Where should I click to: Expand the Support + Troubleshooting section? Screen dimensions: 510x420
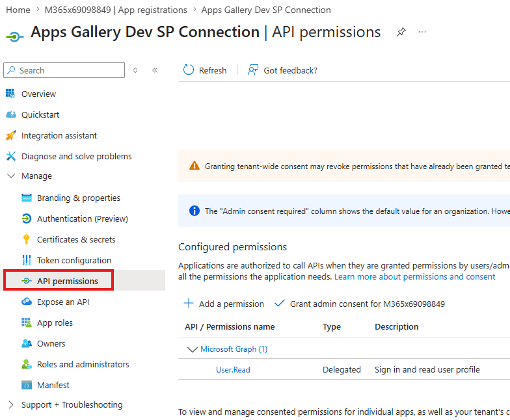[x=11, y=404]
